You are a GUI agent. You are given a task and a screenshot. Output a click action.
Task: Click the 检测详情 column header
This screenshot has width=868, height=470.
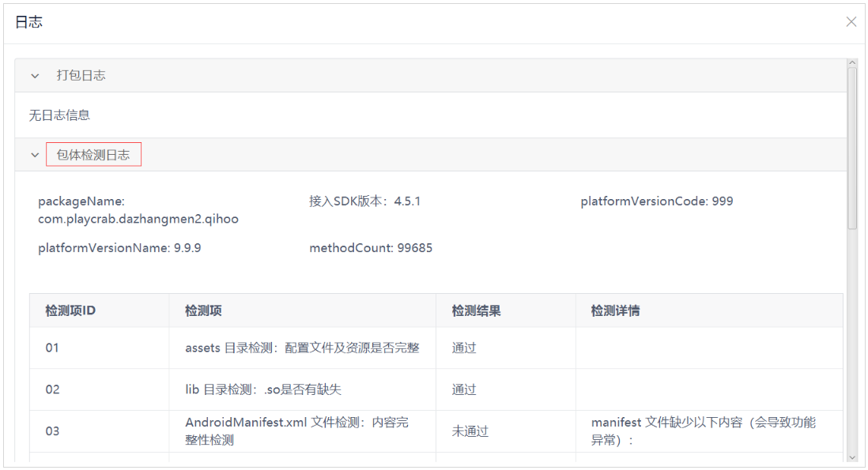click(615, 310)
